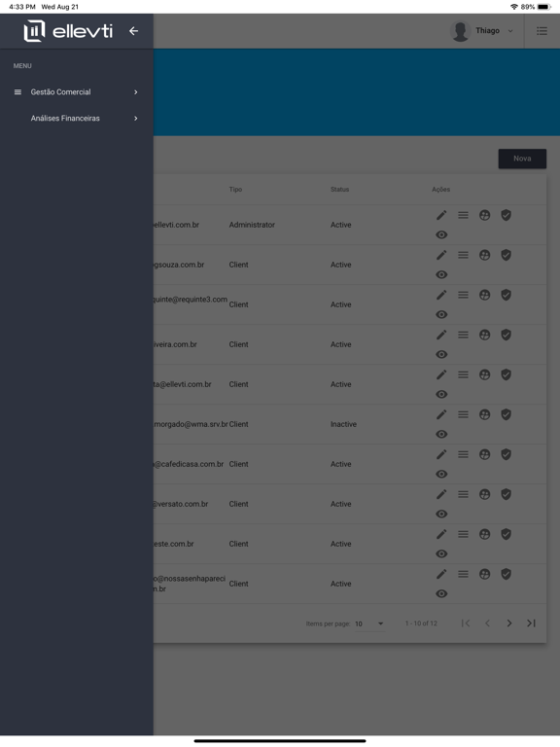This screenshot has height=747, width=560.
Task: View este.com.br row with eye icon
Action: pyautogui.click(x=441, y=554)
